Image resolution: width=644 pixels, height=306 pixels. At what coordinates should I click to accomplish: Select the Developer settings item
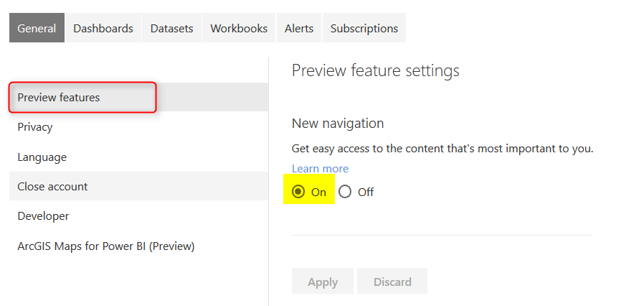click(x=43, y=216)
